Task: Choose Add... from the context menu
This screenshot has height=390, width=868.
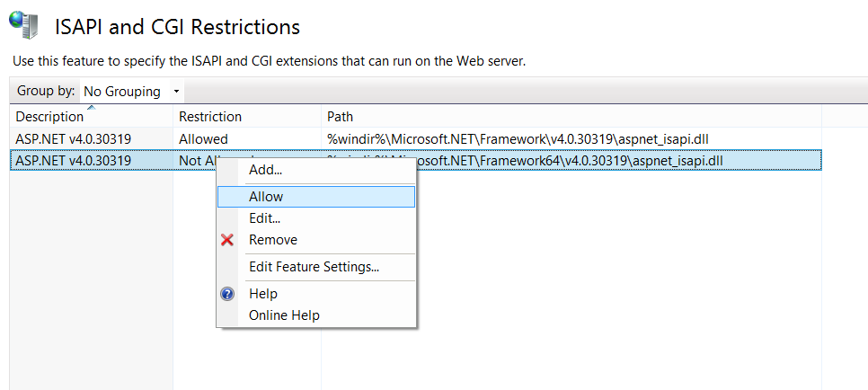Action: (x=265, y=169)
